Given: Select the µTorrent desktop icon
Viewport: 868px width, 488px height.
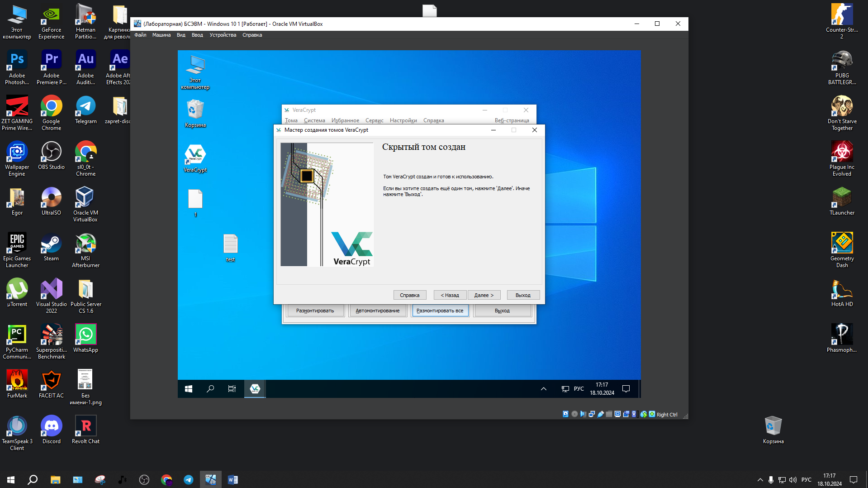Looking at the screenshot, I should [17, 293].
